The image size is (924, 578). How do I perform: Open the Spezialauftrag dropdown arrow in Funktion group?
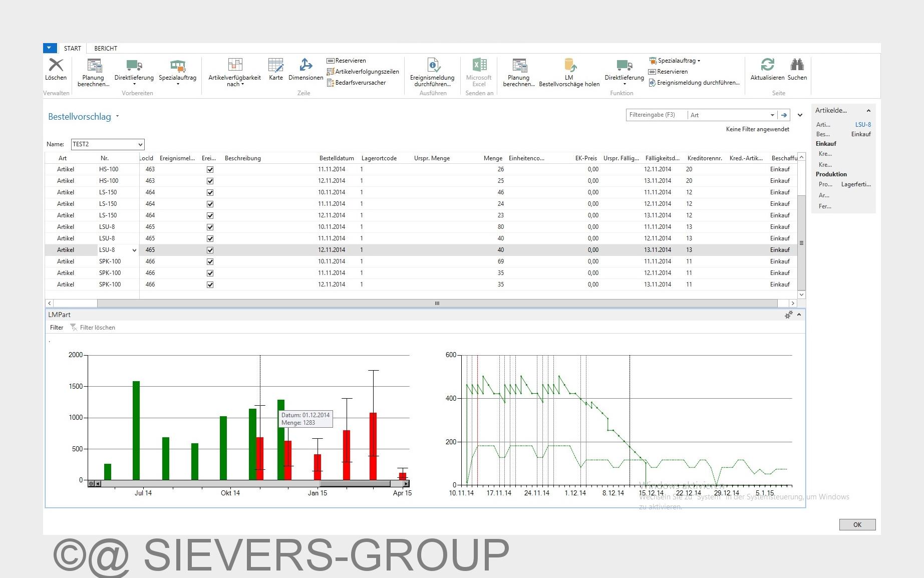click(699, 61)
